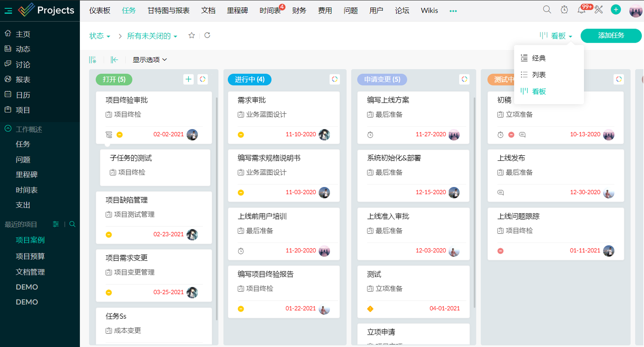Click the search magnifier icon in header

(547, 10)
